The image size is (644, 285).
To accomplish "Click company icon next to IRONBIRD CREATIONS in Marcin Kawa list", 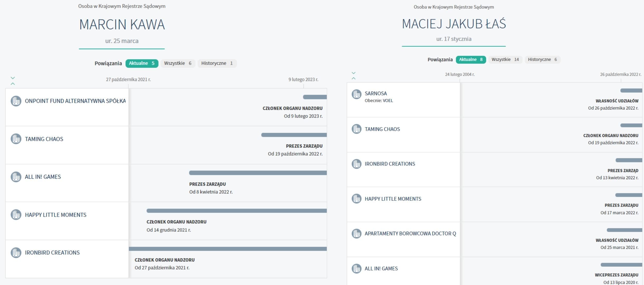I will [x=16, y=253].
